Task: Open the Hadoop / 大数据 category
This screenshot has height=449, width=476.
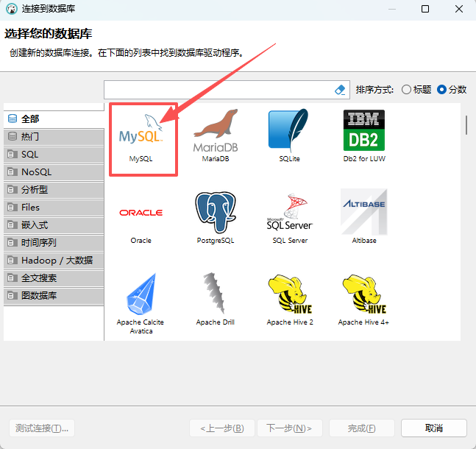Action: pyautogui.click(x=54, y=261)
